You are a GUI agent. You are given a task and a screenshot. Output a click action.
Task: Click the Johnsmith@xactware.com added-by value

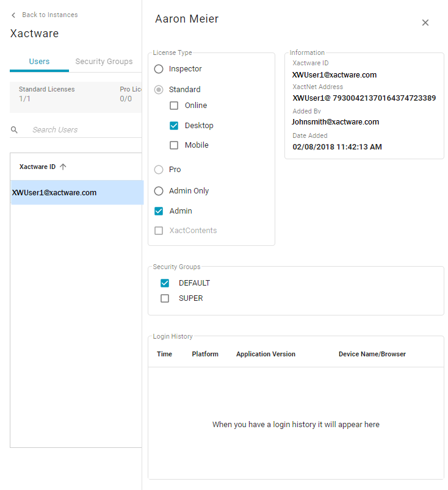[x=336, y=122]
